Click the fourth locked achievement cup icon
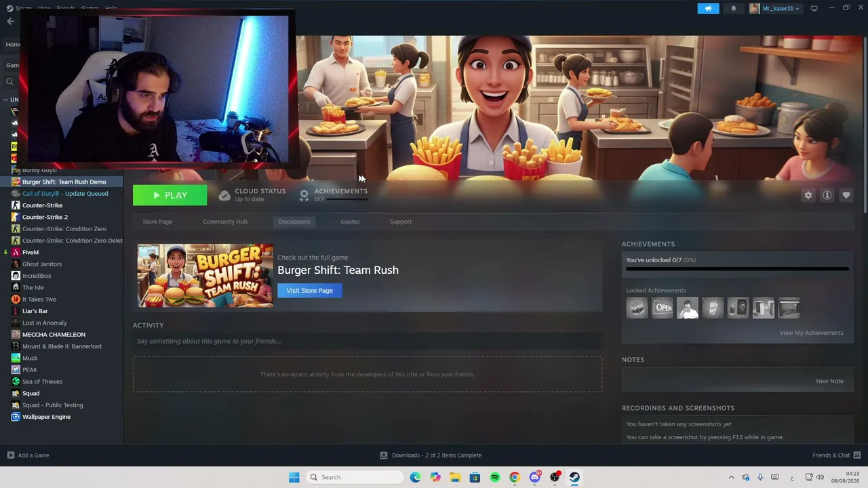The height and width of the screenshot is (488, 868). pos(713,308)
